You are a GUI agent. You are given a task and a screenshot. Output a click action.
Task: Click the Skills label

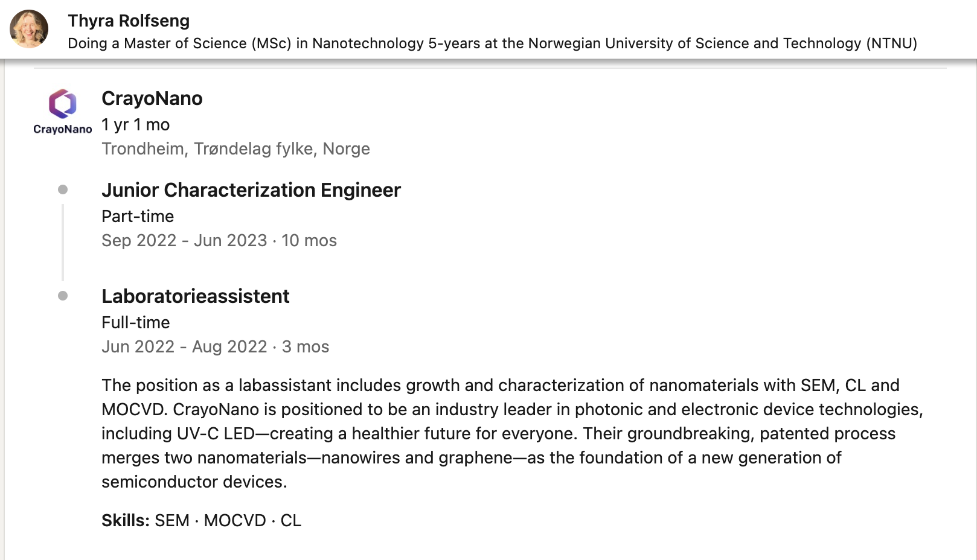126,520
